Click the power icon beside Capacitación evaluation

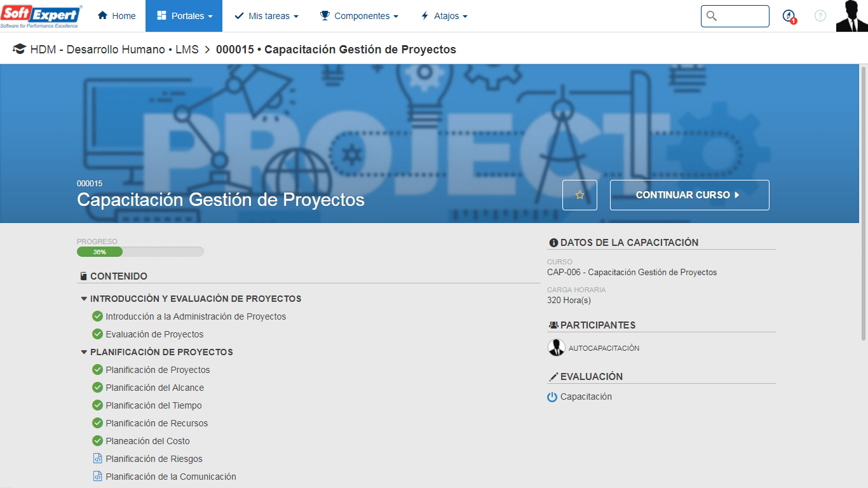(552, 397)
